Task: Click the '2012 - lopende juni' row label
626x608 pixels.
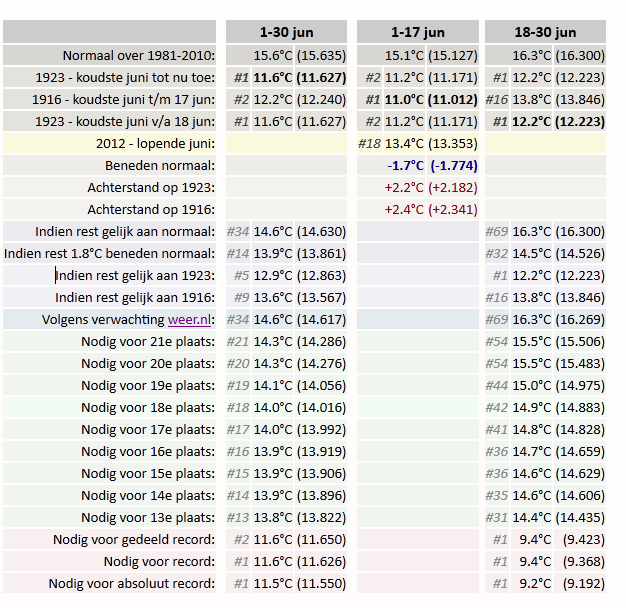Action: (155, 143)
